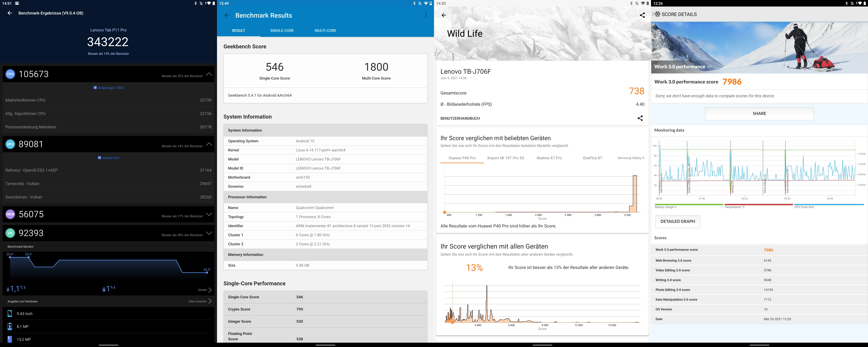The height and width of the screenshot is (347, 868).
Task: Tap orange score marker on Huawei comparison chart
Action: pyautogui.click(x=444, y=213)
